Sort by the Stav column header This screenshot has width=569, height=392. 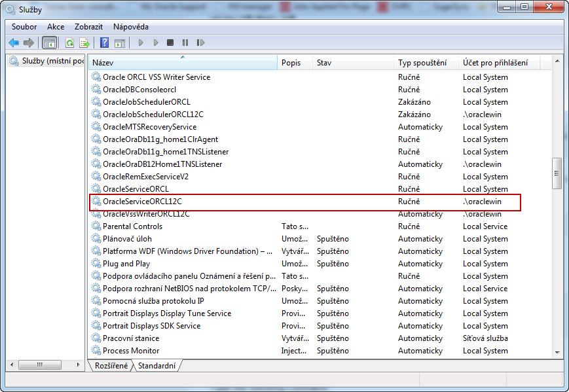tap(353, 63)
